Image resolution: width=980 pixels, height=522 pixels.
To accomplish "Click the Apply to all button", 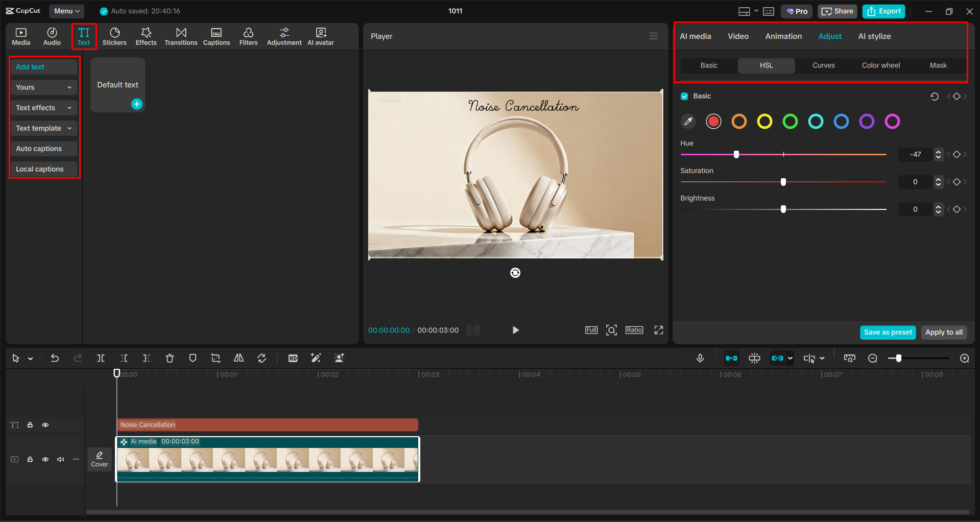I will click(x=943, y=333).
